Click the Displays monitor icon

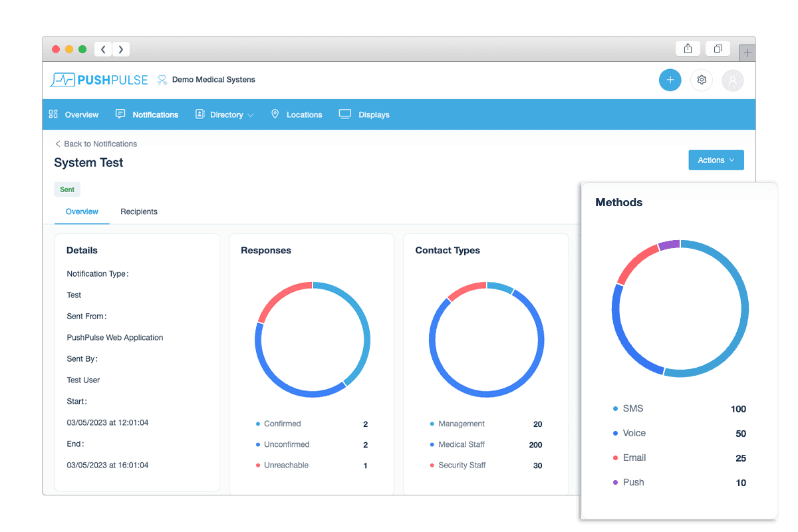click(345, 114)
